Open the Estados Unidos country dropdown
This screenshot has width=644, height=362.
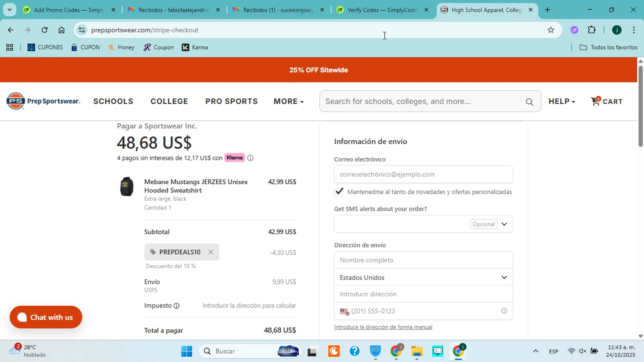coord(423,277)
